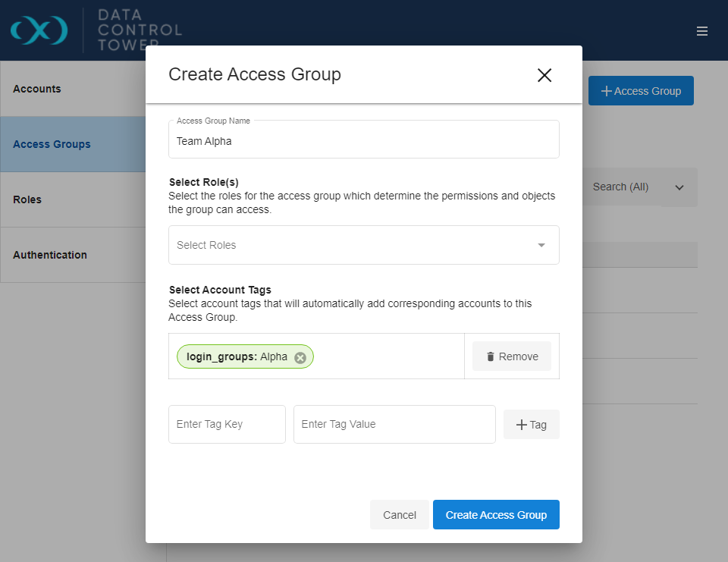Image resolution: width=728 pixels, height=562 pixels.
Task: Click the plus Access Group button
Action: pos(641,91)
